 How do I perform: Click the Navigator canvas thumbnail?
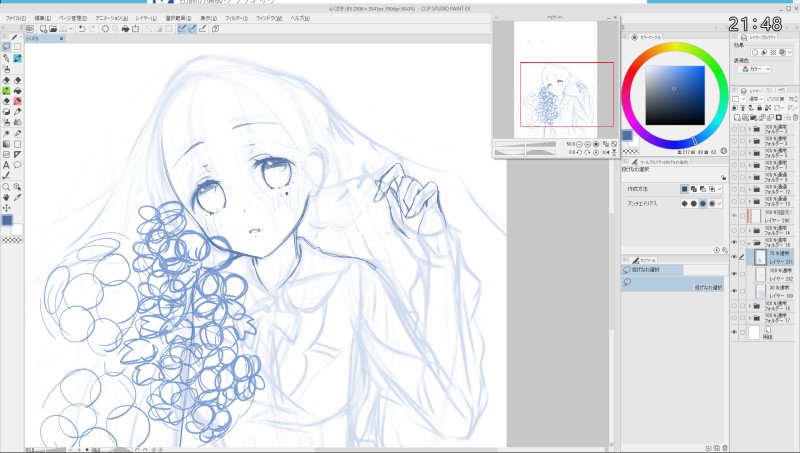(555, 80)
